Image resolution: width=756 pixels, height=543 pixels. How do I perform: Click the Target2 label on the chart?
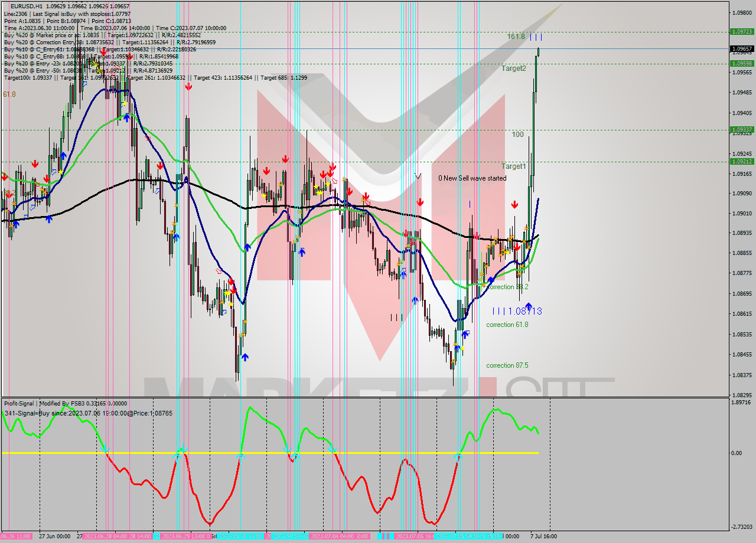point(514,68)
